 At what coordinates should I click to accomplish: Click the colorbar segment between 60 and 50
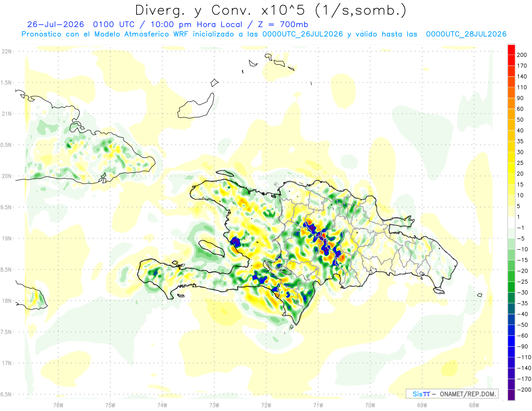511,114
